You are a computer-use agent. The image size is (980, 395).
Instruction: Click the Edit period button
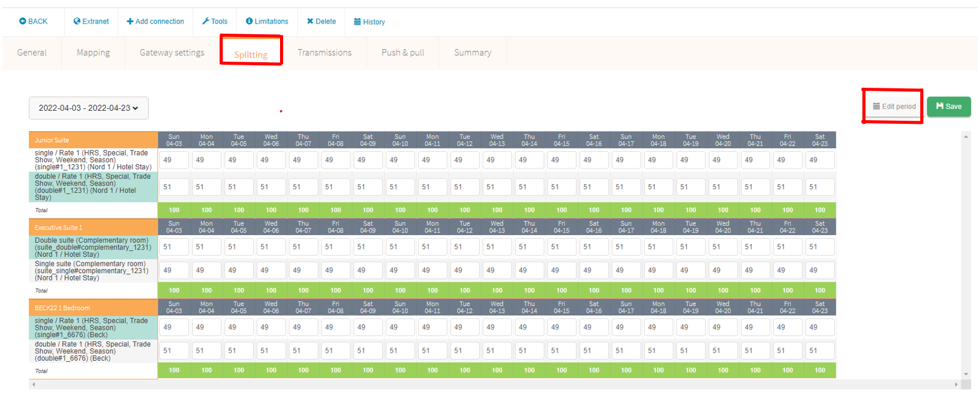pyautogui.click(x=894, y=106)
